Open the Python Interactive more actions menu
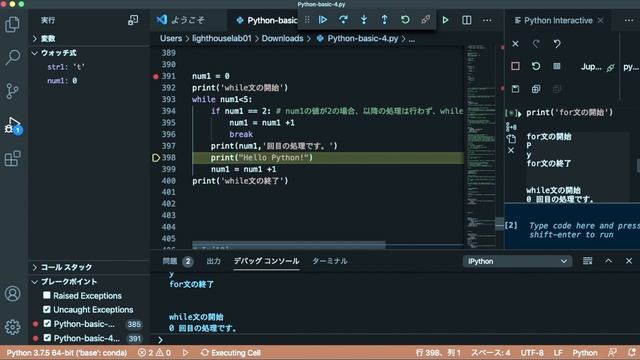This screenshot has height=360, width=640. [x=629, y=20]
